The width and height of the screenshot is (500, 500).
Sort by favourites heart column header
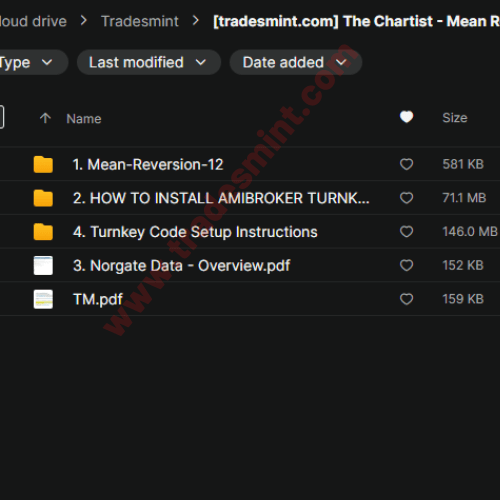[x=406, y=117]
